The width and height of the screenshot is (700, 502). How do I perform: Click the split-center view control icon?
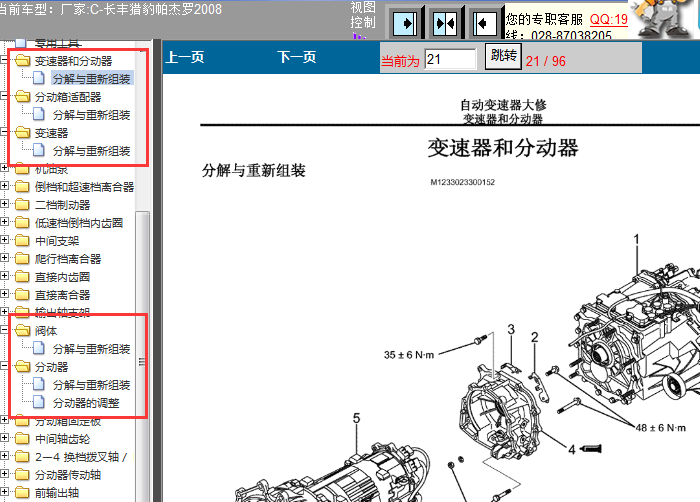click(x=446, y=23)
